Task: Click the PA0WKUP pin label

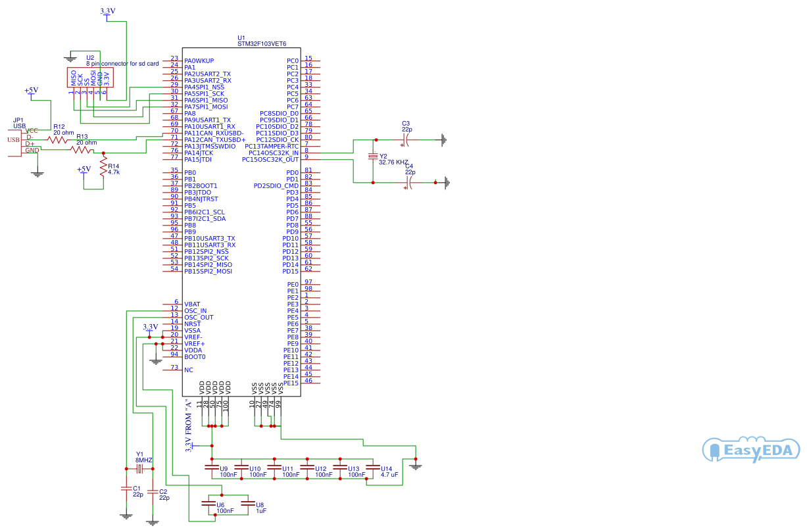Action: tap(199, 60)
